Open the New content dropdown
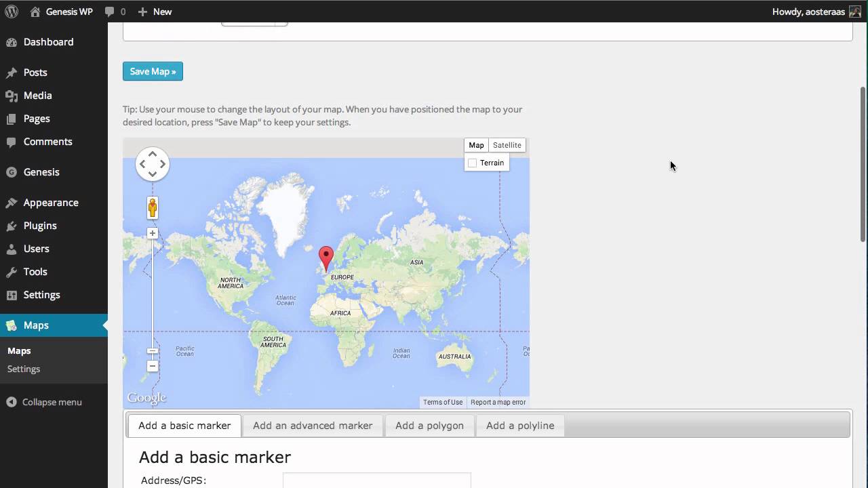The height and width of the screenshot is (488, 868). coord(155,12)
